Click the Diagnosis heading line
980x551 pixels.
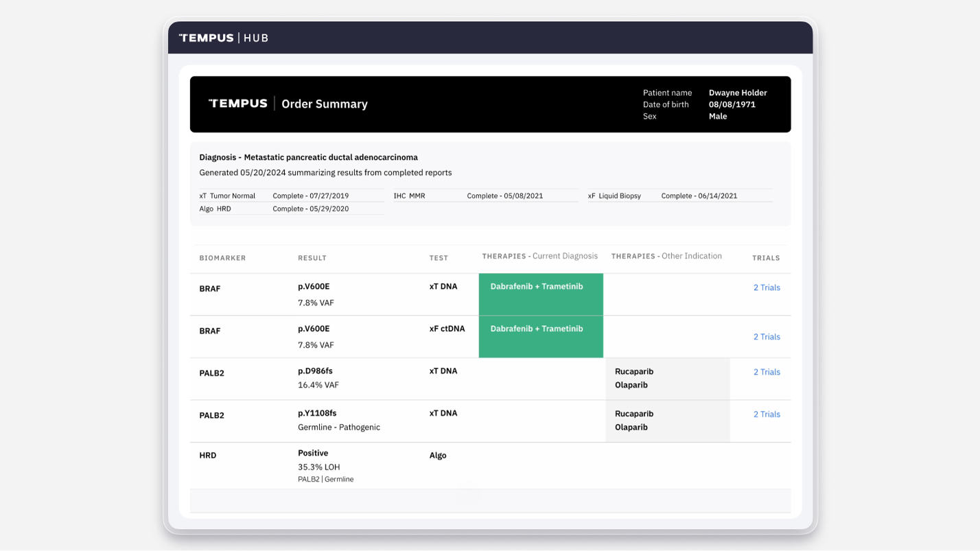(308, 157)
